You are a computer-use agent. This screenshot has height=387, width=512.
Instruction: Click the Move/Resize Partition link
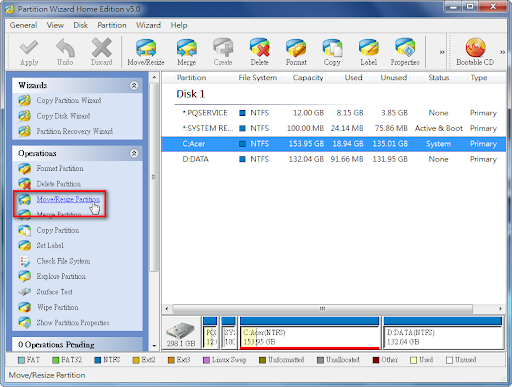click(68, 199)
